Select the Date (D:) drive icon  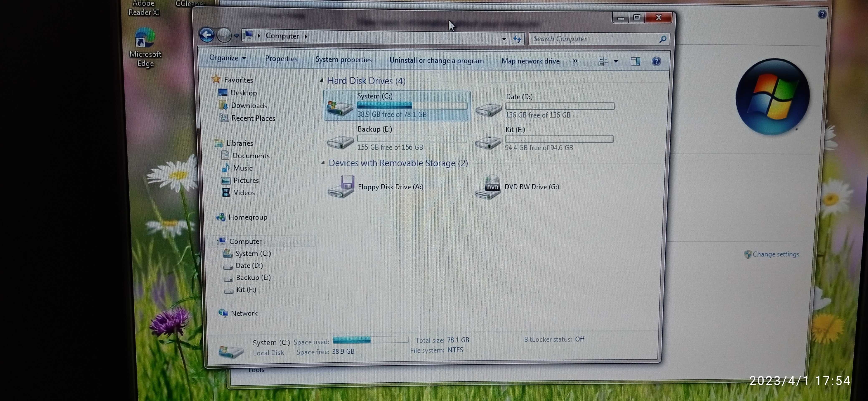(x=488, y=110)
